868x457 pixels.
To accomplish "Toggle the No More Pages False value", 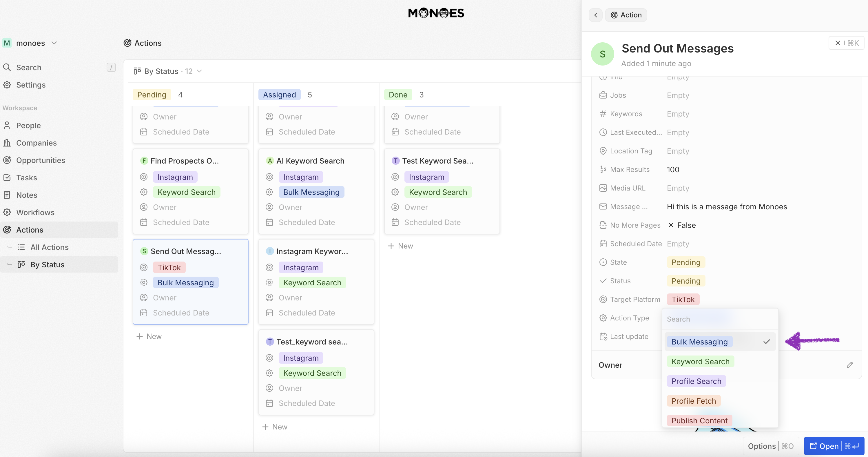I will 682,225.
